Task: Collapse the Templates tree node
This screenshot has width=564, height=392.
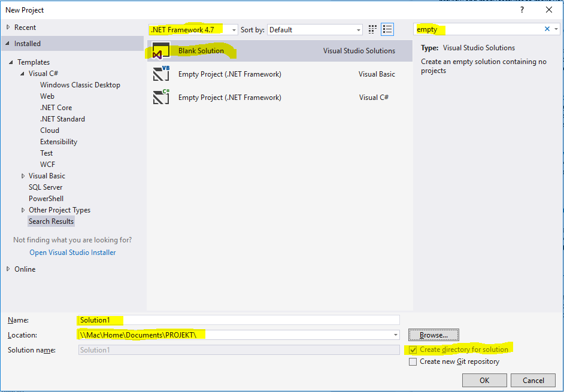Action: pyautogui.click(x=11, y=62)
